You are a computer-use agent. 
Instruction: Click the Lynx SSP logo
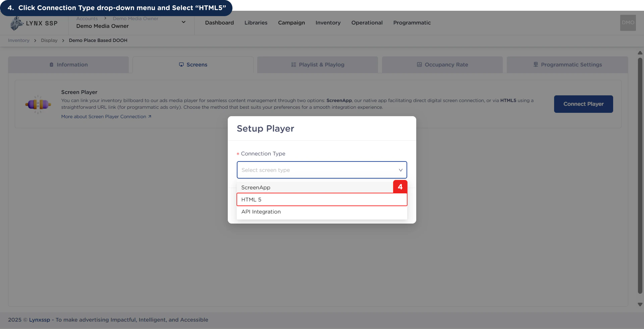click(x=34, y=23)
